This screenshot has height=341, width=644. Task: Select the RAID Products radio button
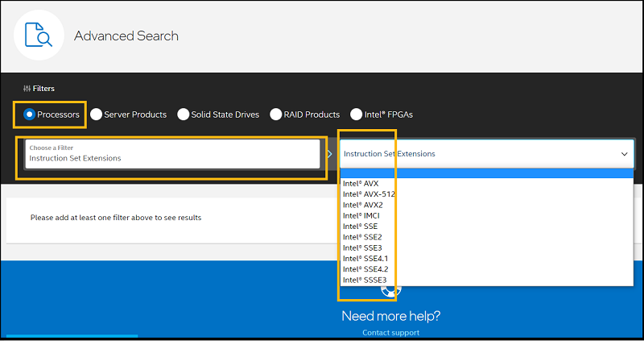[x=276, y=114]
